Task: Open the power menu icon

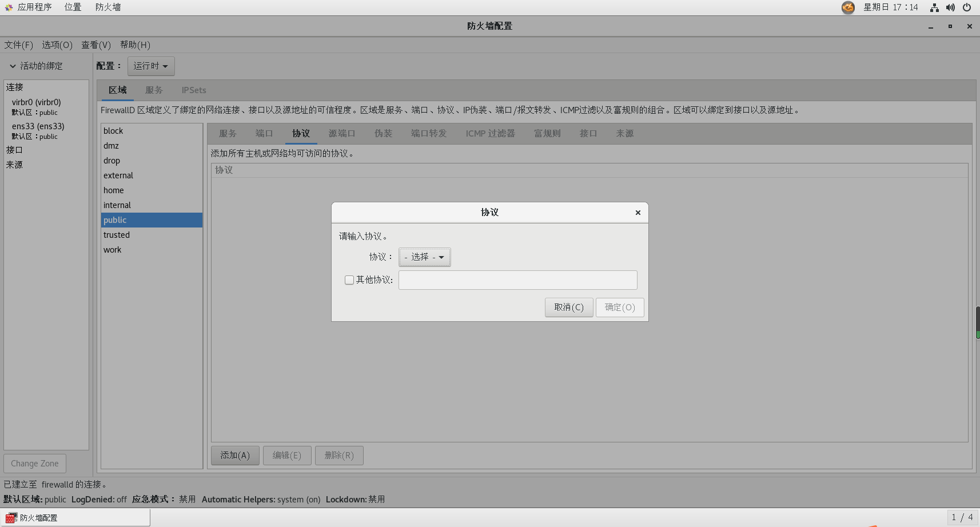Action: pos(967,7)
